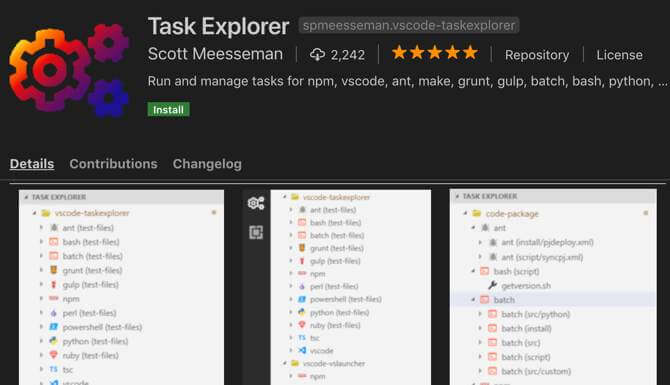
Task: Click grunt icon in first screenshot
Action: pyautogui.click(x=53, y=270)
